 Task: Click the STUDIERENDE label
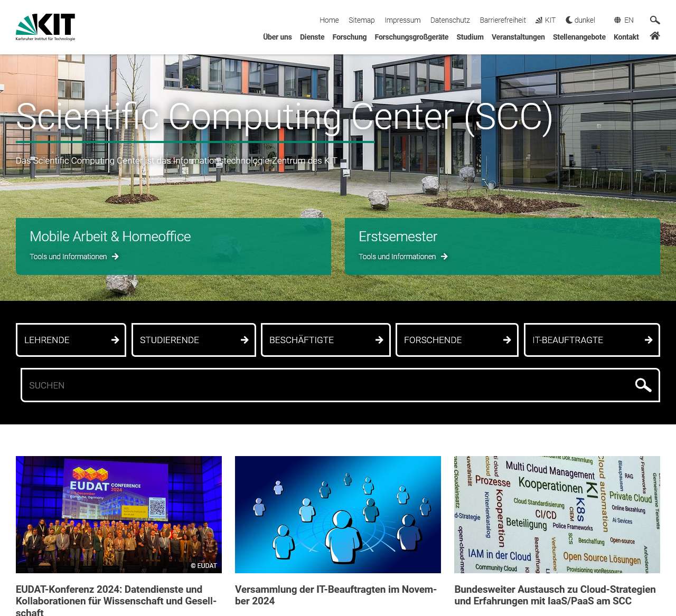point(170,340)
